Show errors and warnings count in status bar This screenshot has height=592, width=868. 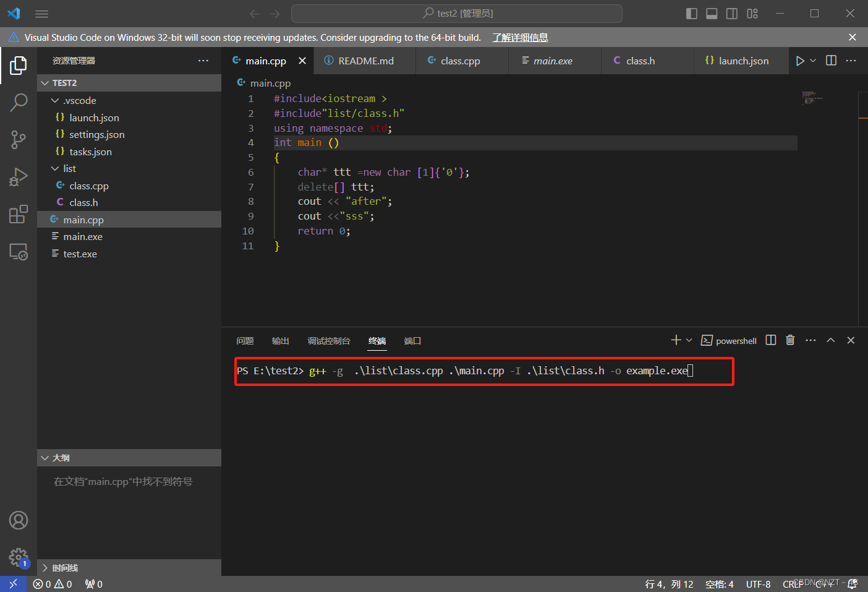point(53,584)
